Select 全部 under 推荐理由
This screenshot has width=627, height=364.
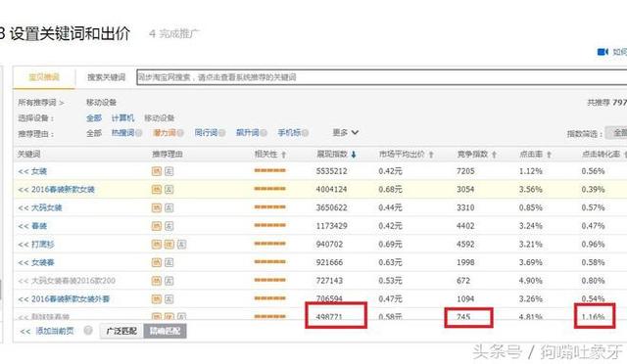coord(94,133)
